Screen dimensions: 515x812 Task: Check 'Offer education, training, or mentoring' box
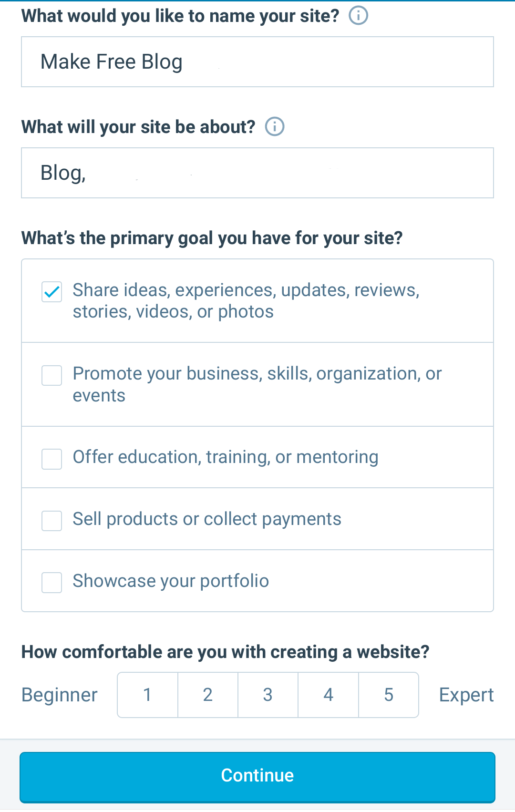point(51,459)
